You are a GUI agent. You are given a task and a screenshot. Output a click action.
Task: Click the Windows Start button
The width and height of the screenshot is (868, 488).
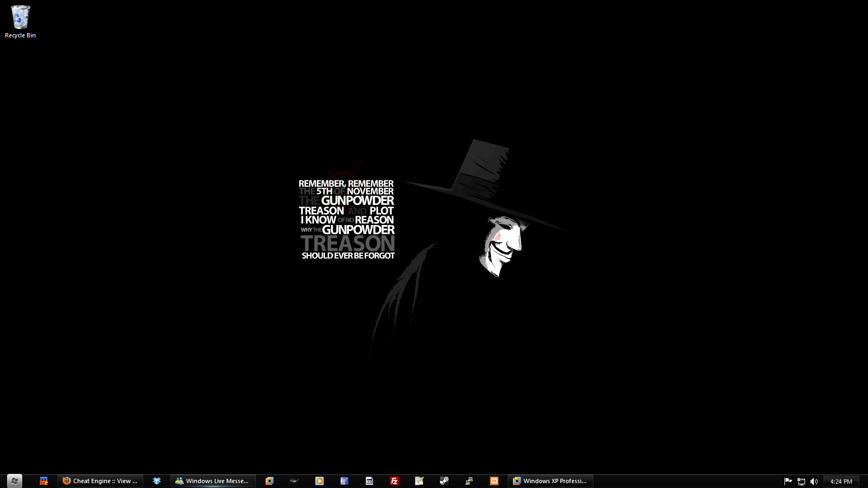[15, 481]
